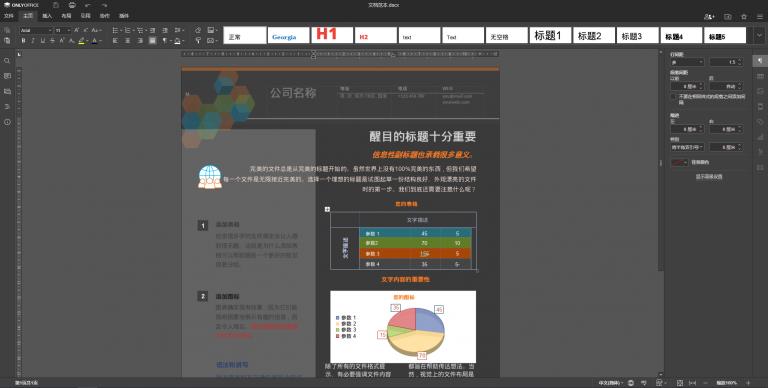Switch to the 协作 tab
This screenshot has width=768, height=388.
[105, 16]
